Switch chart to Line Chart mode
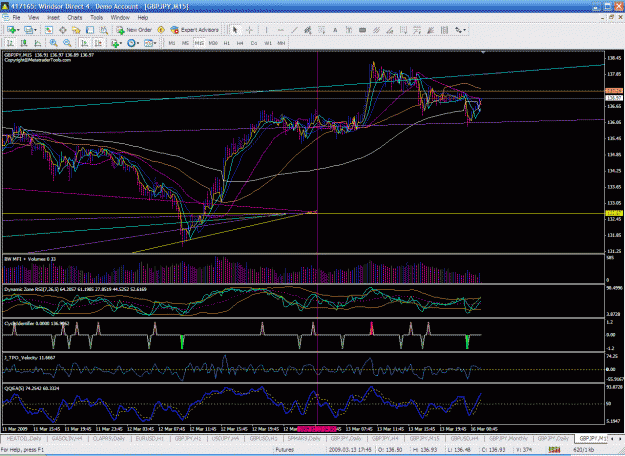 point(37,43)
